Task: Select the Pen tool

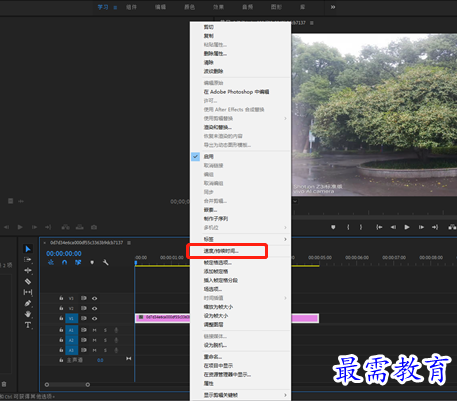Action: click(28, 303)
